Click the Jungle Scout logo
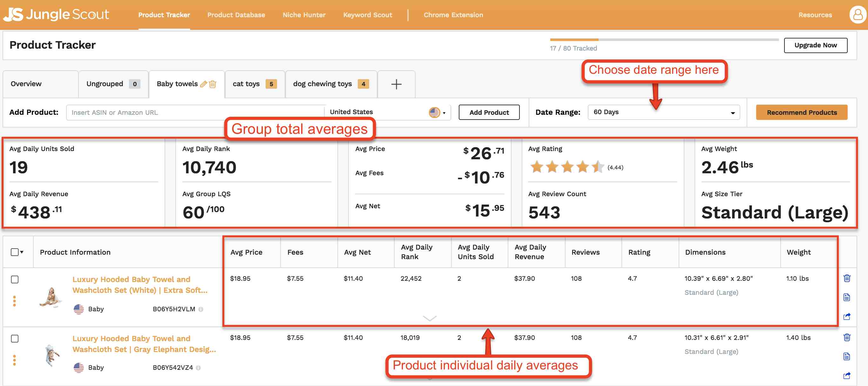This screenshot has width=868, height=386. point(56,15)
